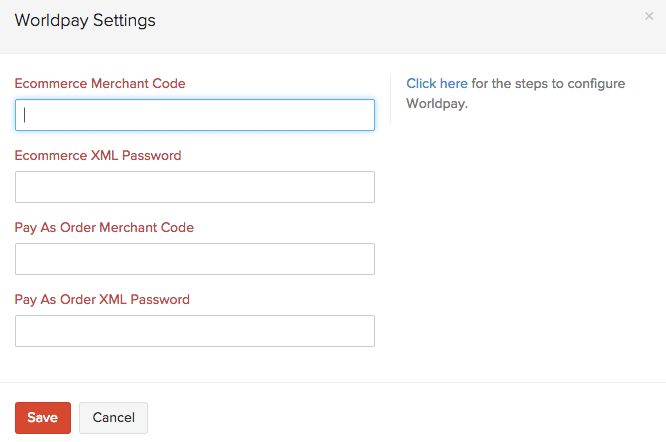The image size is (666, 442).
Task: Click the 'Ecommerce Merchant Code' label
Action: pos(100,84)
